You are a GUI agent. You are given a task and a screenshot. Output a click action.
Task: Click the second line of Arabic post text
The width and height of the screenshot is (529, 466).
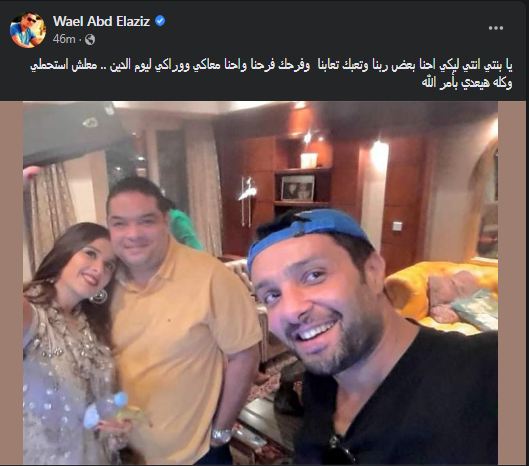[467, 83]
